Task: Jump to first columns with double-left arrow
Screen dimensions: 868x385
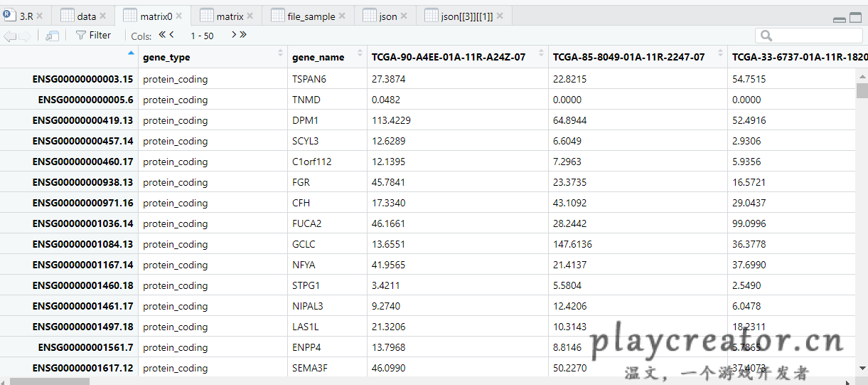Action: coord(162,35)
